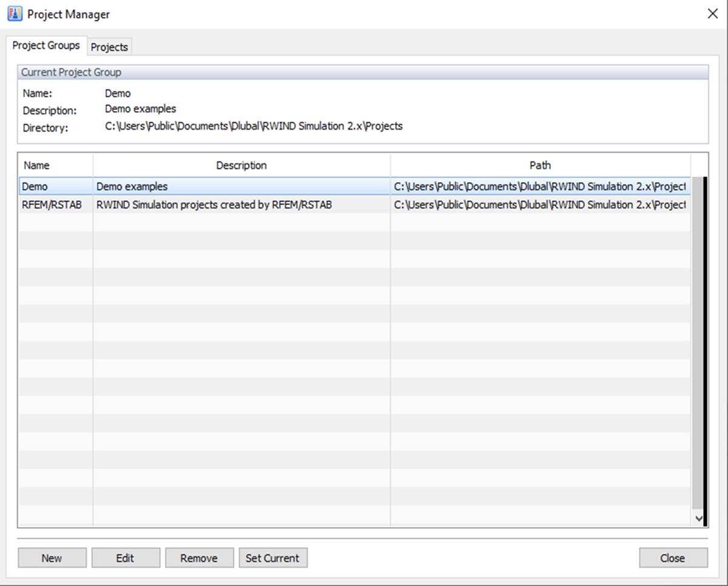Image resolution: width=728 pixels, height=586 pixels.
Task: Select the Demo project group row
Action: pos(55,186)
